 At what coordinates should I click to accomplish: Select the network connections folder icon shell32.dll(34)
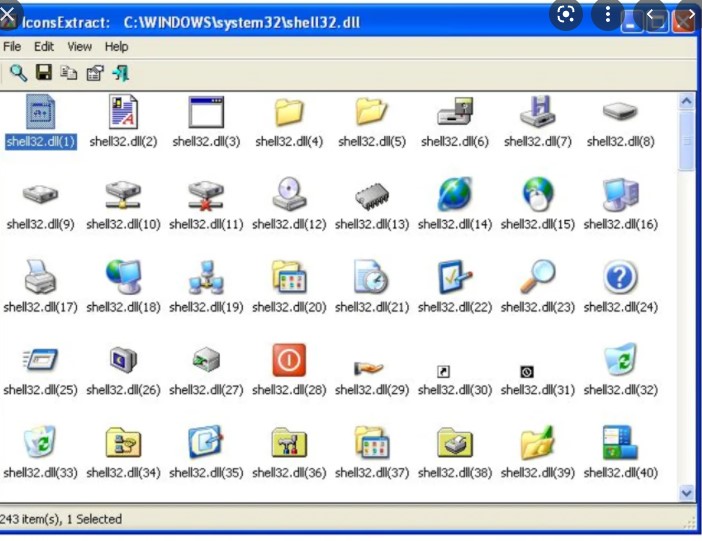(124, 442)
